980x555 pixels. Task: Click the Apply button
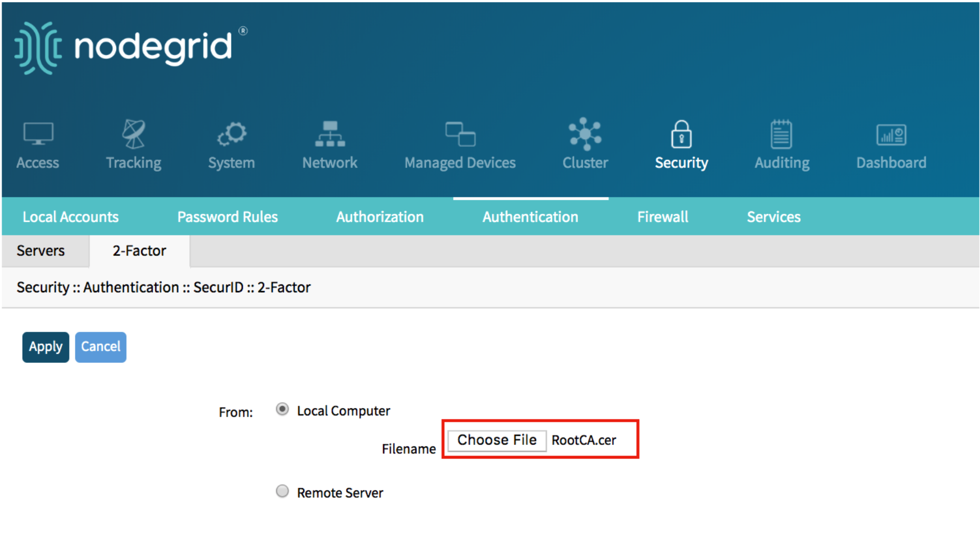[x=46, y=347]
